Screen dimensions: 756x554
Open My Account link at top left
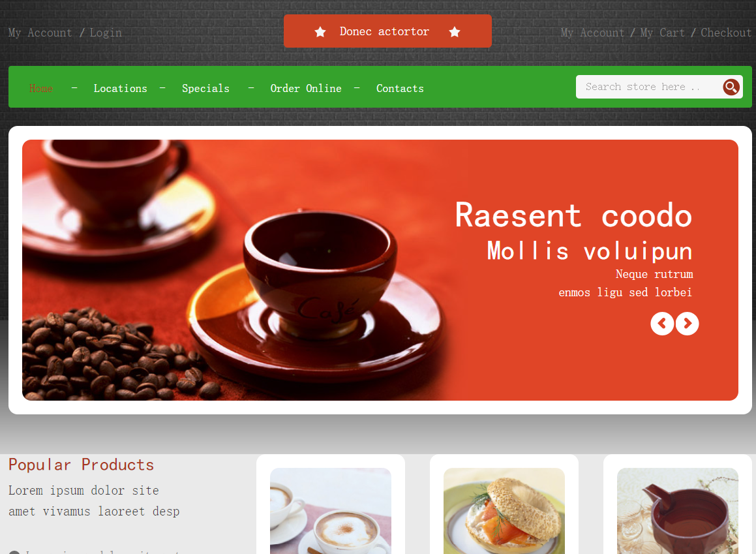coord(40,33)
